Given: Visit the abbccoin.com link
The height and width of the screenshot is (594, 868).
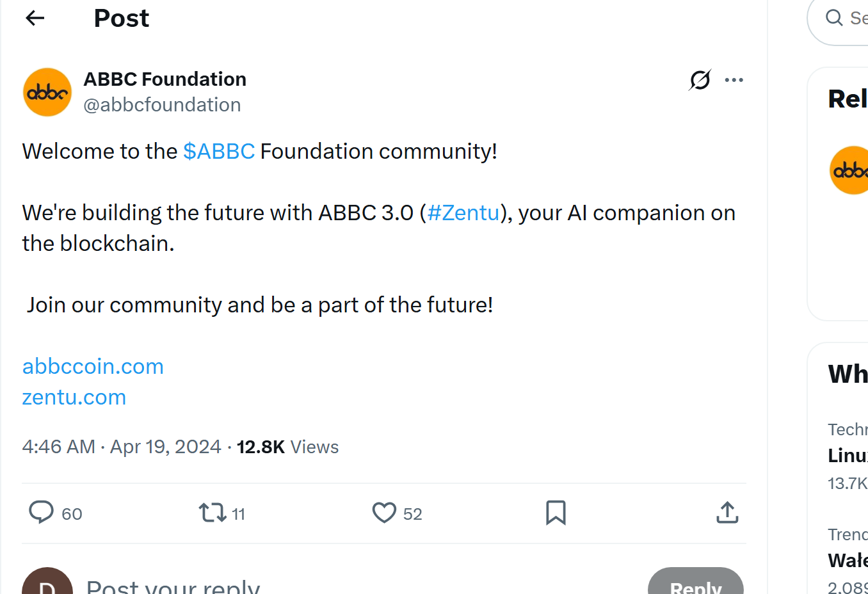Looking at the screenshot, I should (92, 366).
